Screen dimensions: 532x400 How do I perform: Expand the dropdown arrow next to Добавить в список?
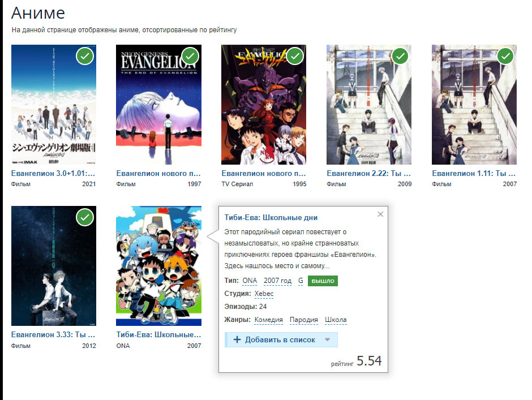pyautogui.click(x=328, y=339)
